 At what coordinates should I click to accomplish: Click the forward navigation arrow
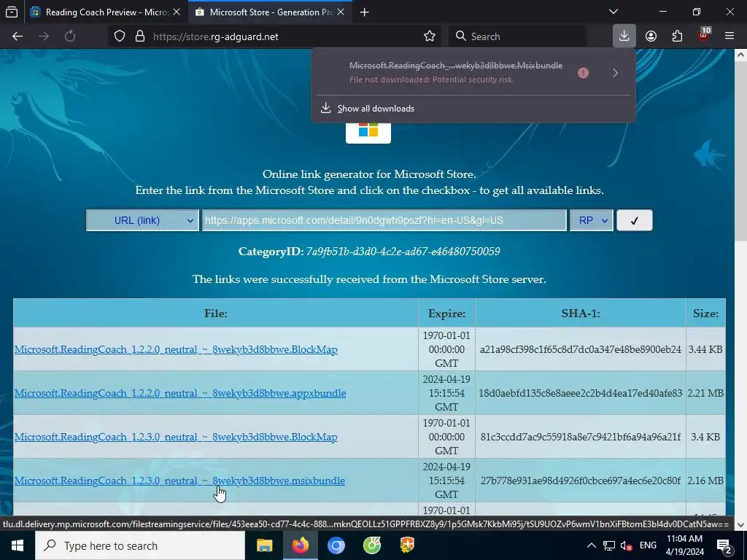coord(44,36)
